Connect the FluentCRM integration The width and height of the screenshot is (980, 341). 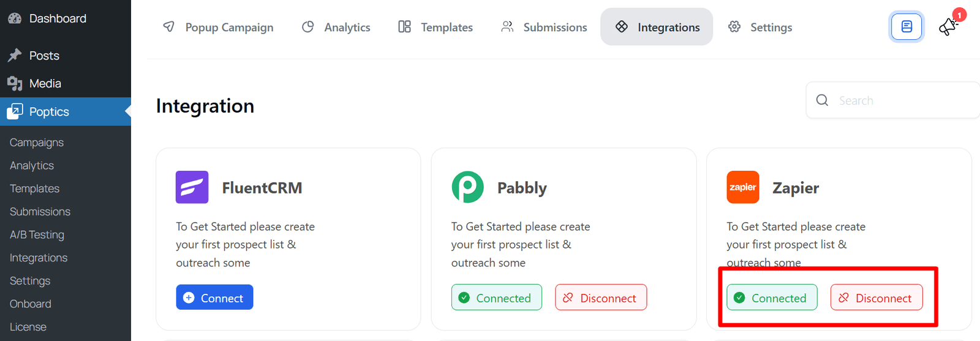pyautogui.click(x=214, y=298)
